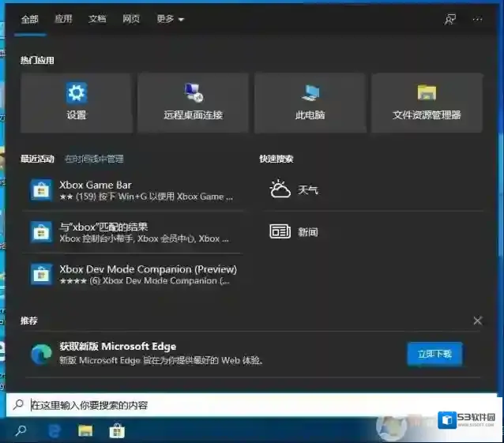Expand the 更多 (More) dropdown
The image size is (504, 443).
(x=170, y=19)
